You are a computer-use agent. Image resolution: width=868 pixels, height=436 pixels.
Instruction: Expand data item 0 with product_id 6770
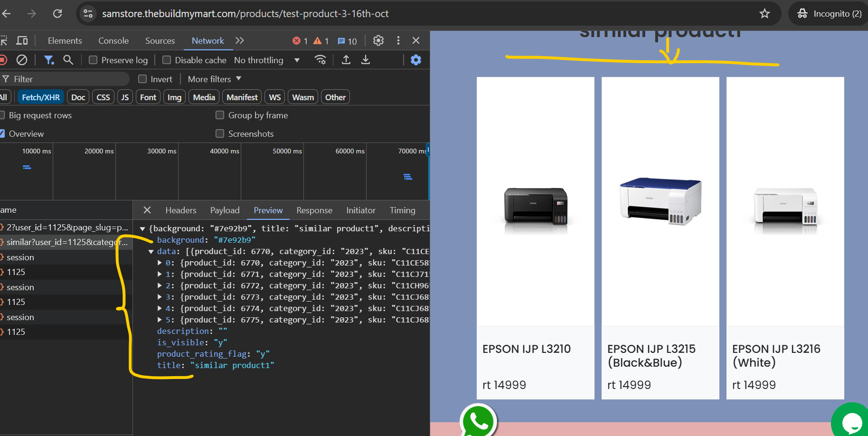(160, 263)
